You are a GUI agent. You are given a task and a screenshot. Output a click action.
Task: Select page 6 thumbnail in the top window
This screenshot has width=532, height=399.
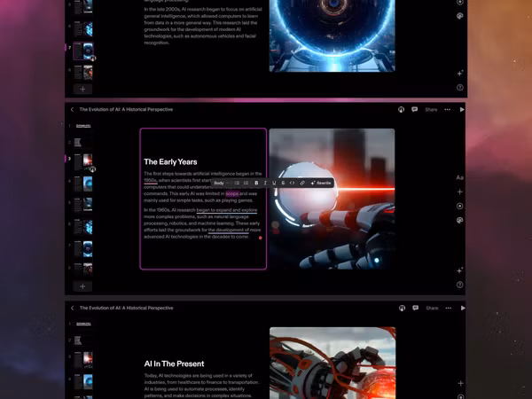[x=83, y=29]
